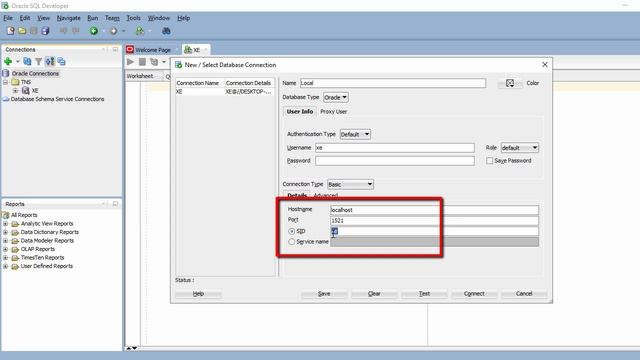Click the Save button in dialog
Screen dimensions: 640x360
click(324, 293)
